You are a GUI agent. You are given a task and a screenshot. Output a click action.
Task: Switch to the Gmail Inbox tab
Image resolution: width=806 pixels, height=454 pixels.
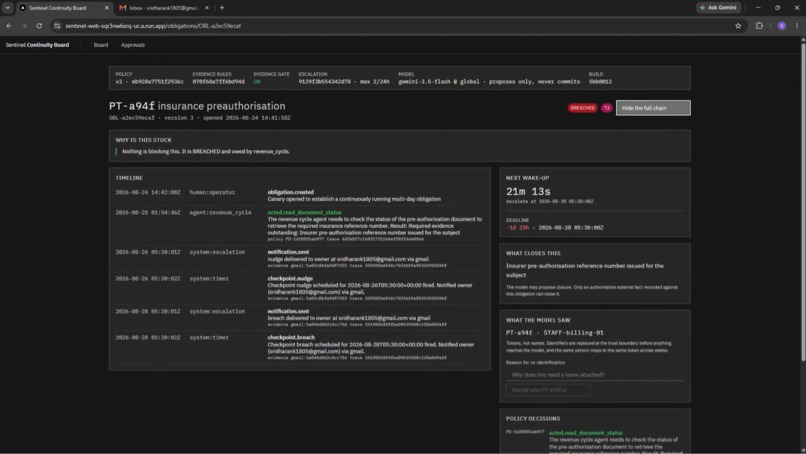pyautogui.click(x=163, y=8)
